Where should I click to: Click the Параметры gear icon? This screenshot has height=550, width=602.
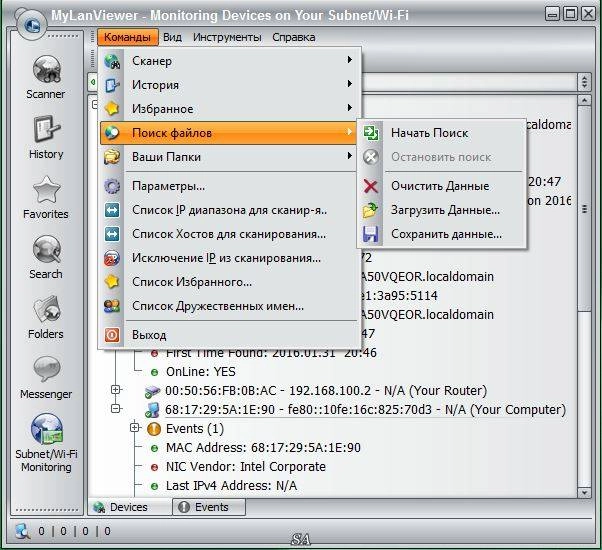pos(112,186)
